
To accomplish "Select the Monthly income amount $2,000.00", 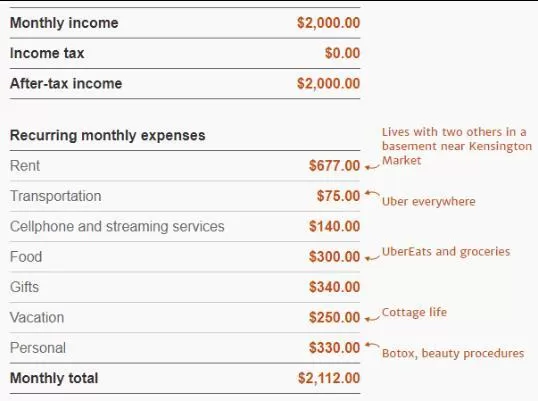I will pyautogui.click(x=328, y=23).
